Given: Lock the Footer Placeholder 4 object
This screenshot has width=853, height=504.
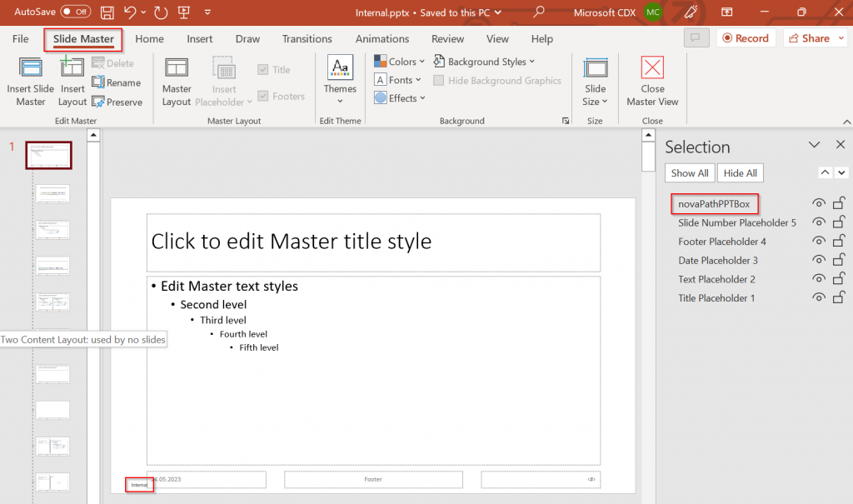Looking at the screenshot, I should pyautogui.click(x=840, y=242).
